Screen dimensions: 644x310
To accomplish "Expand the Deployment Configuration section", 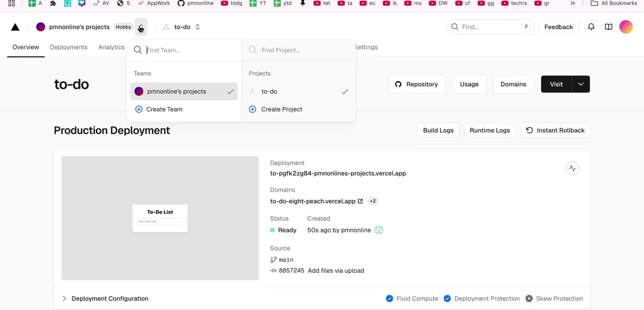I will coord(105,298).
